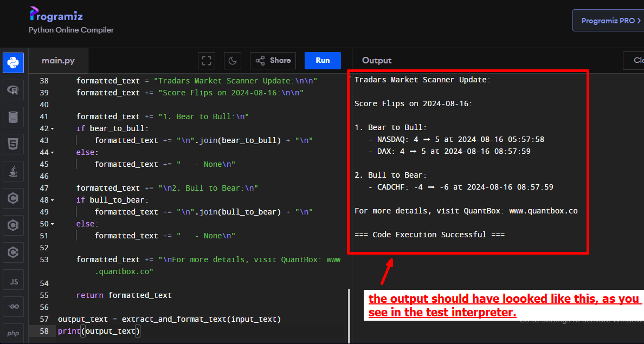Click 'extract_and_format_text(input_text)' on line 57

click(x=201, y=319)
